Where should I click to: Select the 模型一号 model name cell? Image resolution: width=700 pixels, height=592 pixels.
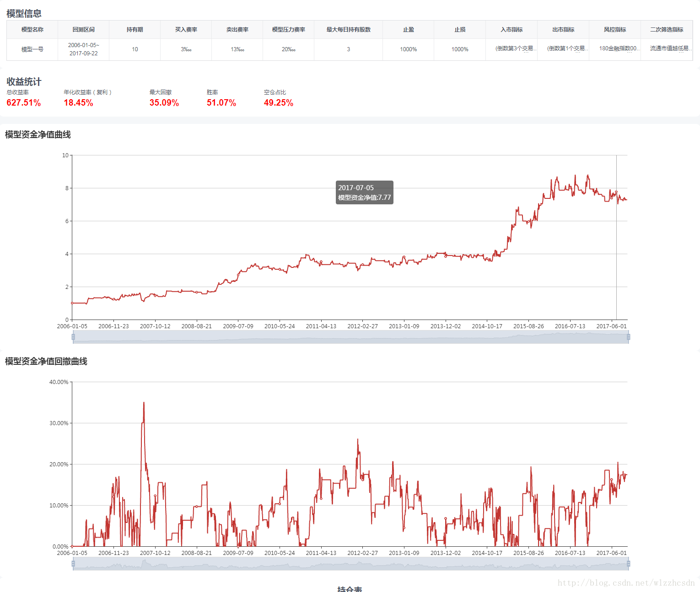[32, 49]
